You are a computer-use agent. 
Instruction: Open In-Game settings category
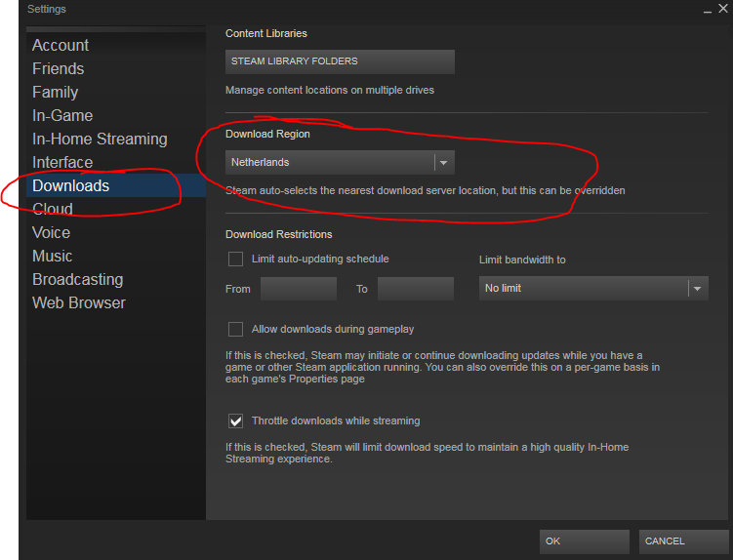(x=116, y=115)
